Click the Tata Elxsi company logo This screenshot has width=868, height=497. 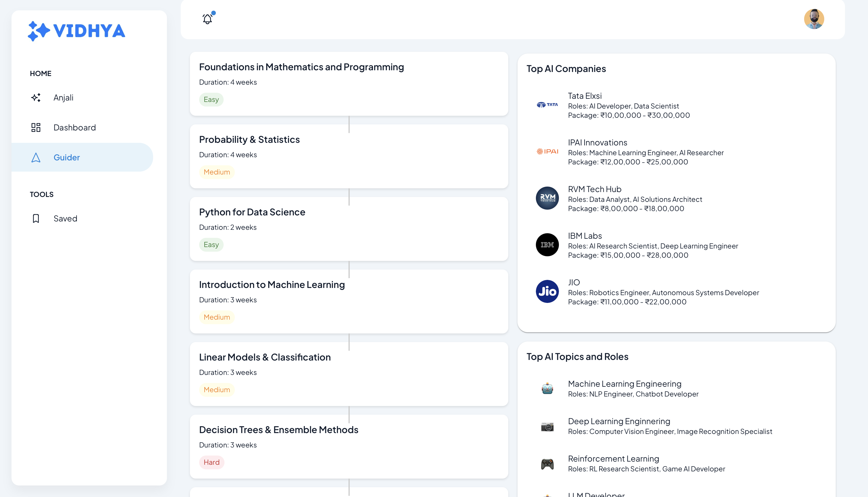pos(547,105)
